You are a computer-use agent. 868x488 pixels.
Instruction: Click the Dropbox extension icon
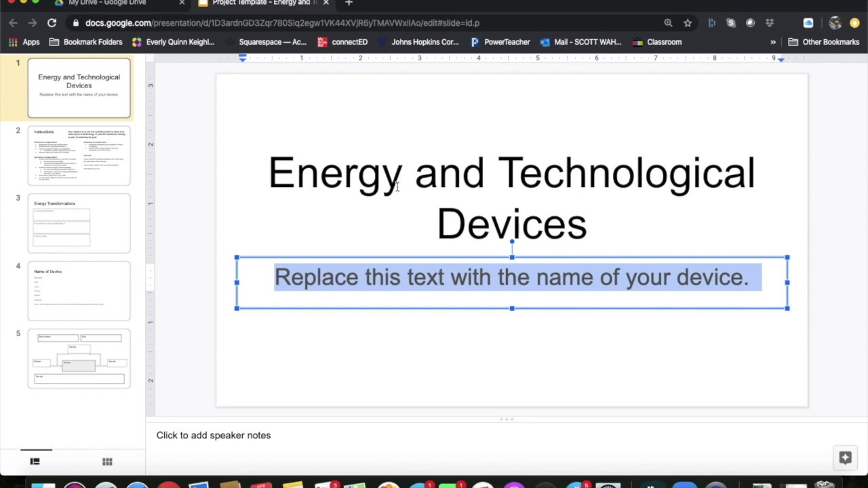(x=770, y=23)
